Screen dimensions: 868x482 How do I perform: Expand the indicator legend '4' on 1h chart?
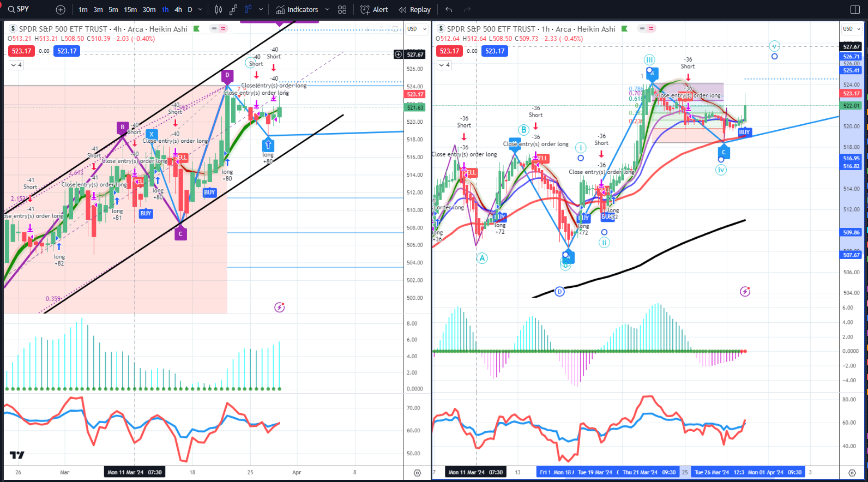(x=444, y=65)
